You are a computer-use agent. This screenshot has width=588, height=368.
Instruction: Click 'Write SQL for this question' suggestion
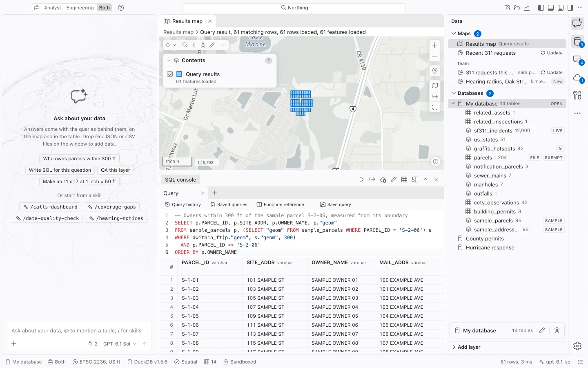[60, 170]
